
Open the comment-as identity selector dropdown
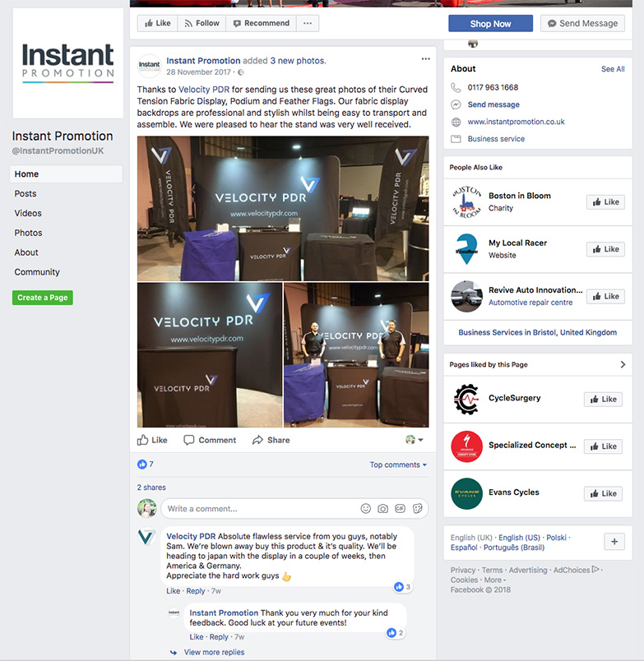[415, 440]
